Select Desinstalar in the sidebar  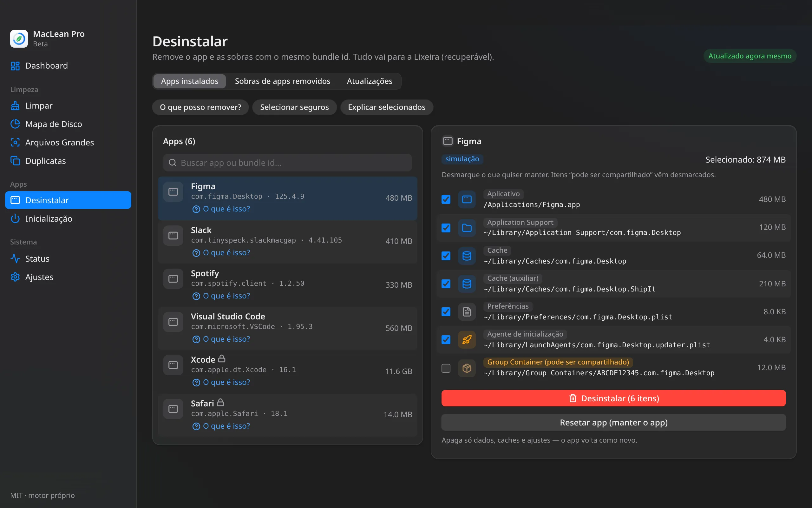[68, 200]
